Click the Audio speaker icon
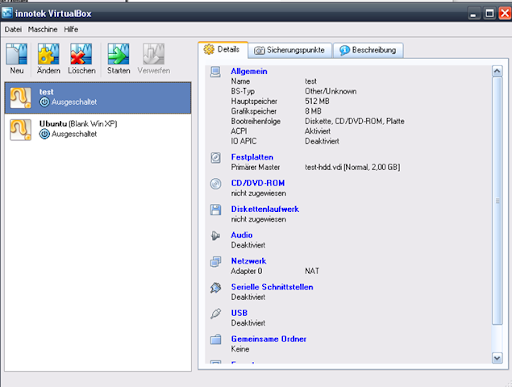 (215, 236)
